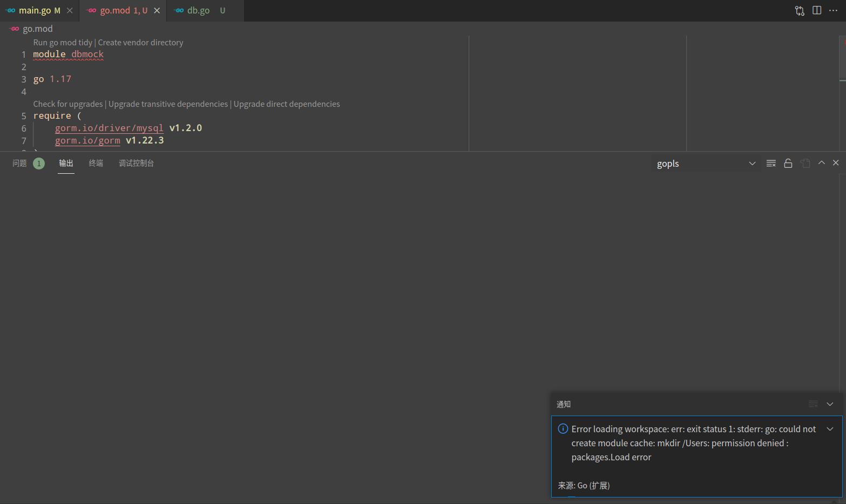Screen dimensions: 846x504
Task: Click Upgrade transitive dependencies code lens
Action: [168, 104]
